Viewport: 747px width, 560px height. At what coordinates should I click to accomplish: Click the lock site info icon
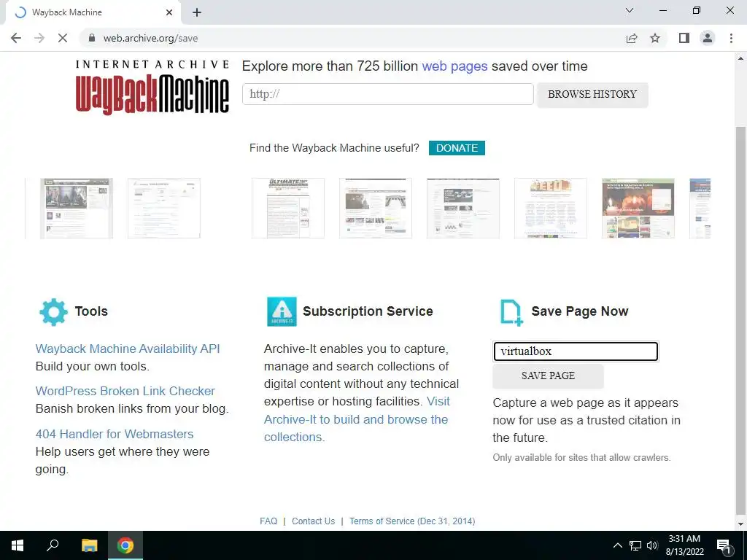(92, 38)
